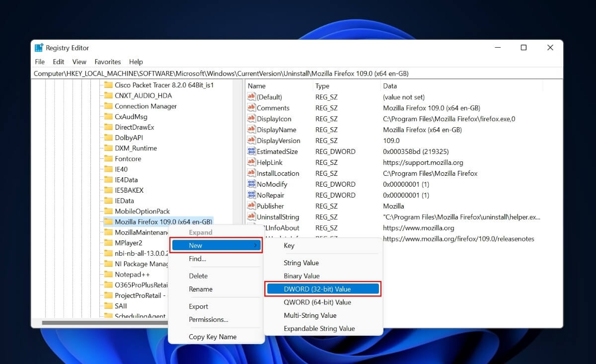Click the DirectDrawEx folder icon
The image size is (596, 364).
click(109, 127)
